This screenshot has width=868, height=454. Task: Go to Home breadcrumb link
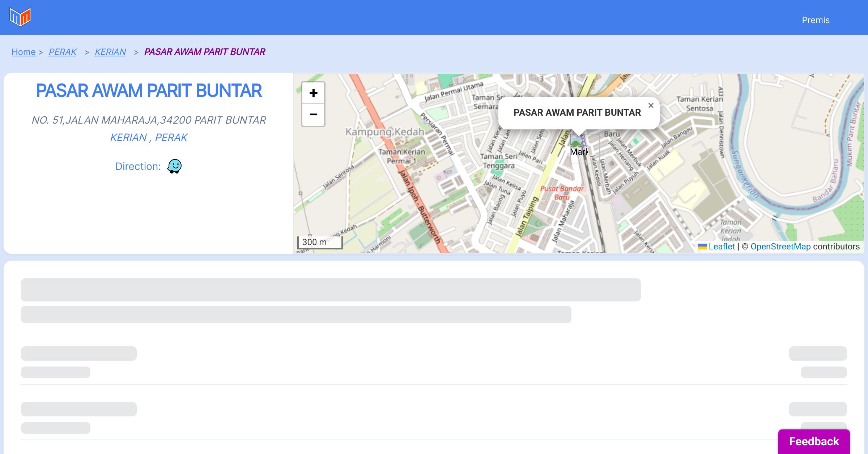click(24, 52)
